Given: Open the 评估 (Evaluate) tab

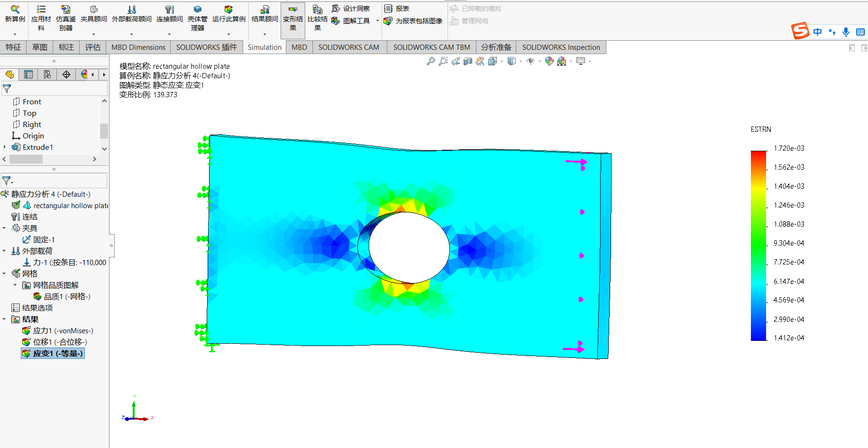Looking at the screenshot, I should point(92,47).
